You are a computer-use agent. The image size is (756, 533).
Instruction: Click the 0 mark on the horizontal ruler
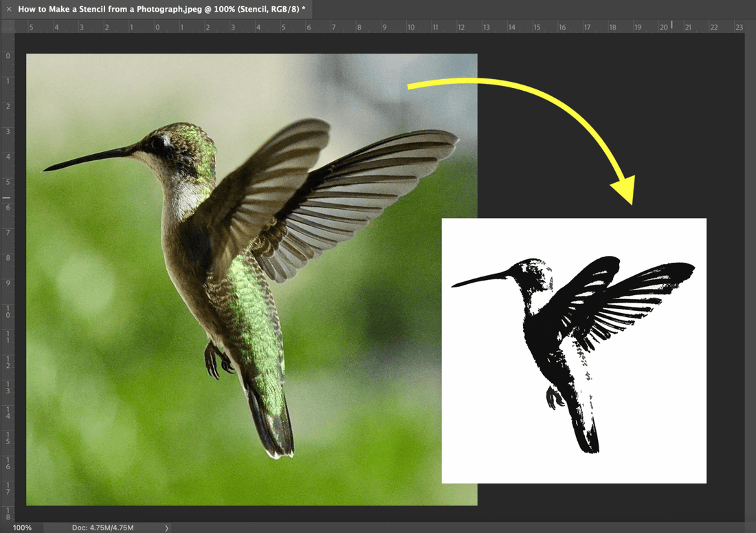click(157, 26)
